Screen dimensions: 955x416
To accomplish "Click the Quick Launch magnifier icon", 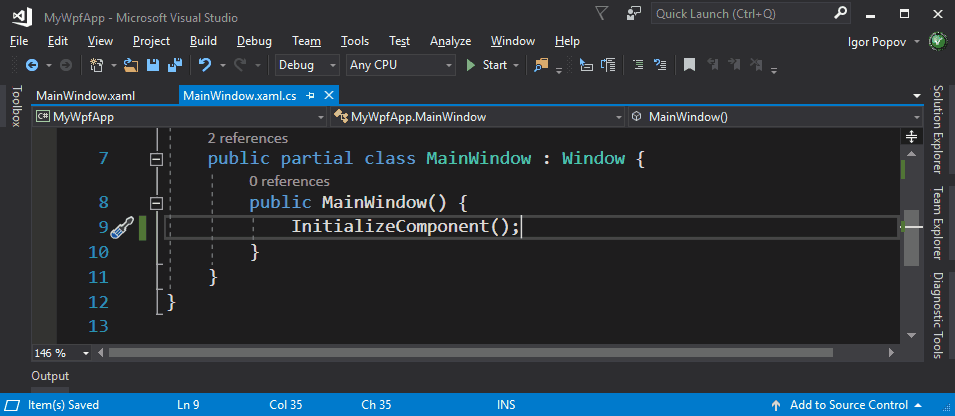I will click(x=840, y=13).
